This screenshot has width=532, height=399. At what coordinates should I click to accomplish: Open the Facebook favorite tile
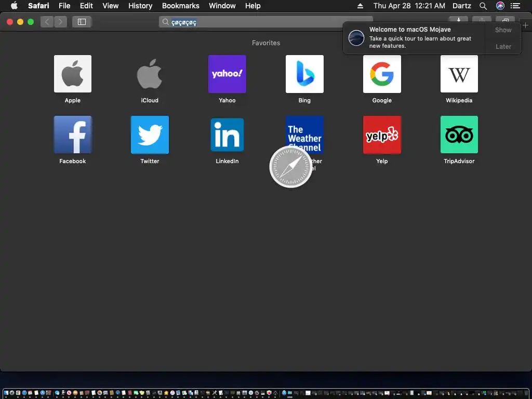[x=73, y=135]
